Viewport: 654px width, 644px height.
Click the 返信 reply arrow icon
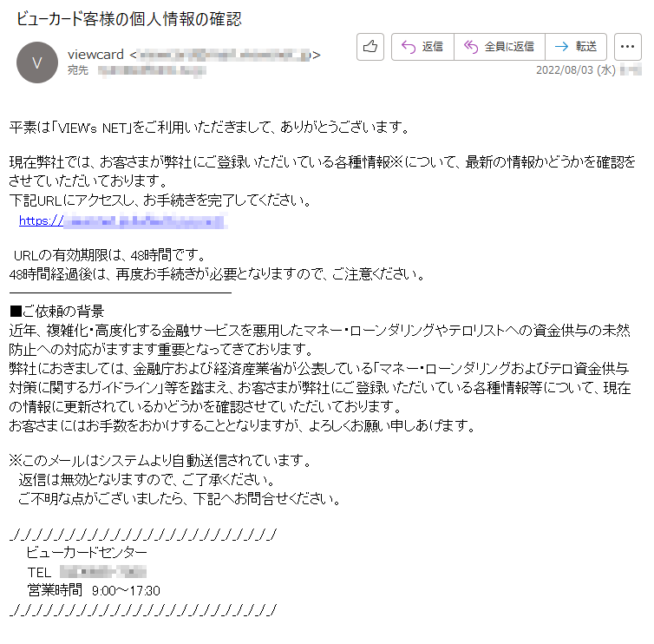(409, 47)
